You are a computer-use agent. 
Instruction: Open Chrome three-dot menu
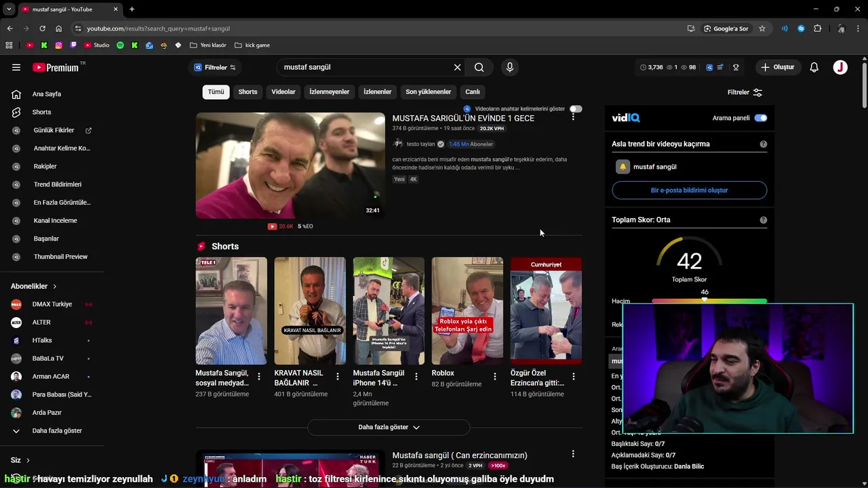tap(859, 28)
